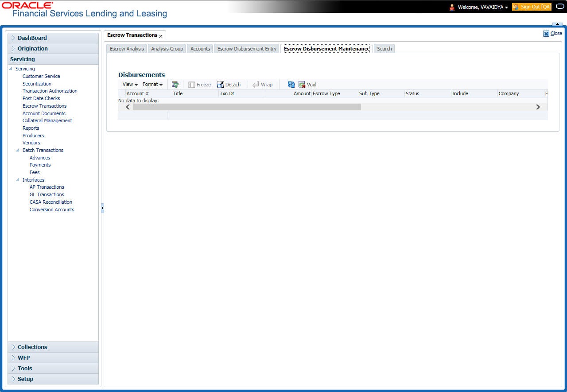567x392 pixels.
Task: Expand the Origination accordion panel
Action: click(53, 49)
